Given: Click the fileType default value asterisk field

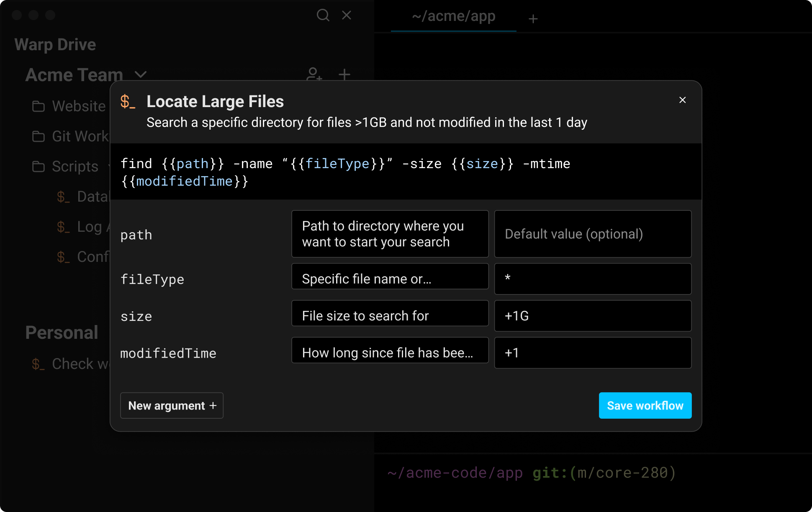Looking at the screenshot, I should pos(592,279).
